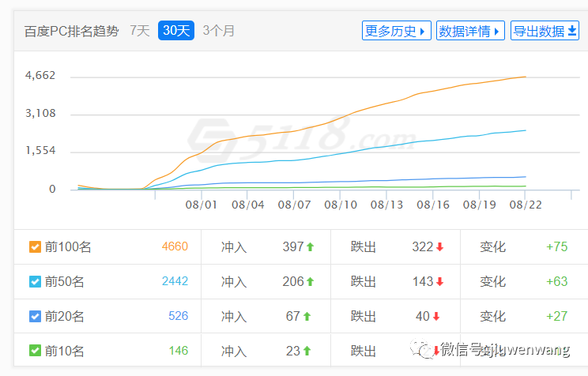
Task: Click the 3,108 y-axis label
Action: (x=40, y=113)
